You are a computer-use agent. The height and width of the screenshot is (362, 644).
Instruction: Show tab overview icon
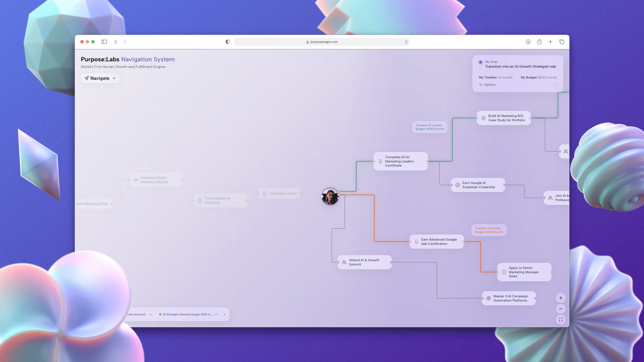pyautogui.click(x=561, y=42)
